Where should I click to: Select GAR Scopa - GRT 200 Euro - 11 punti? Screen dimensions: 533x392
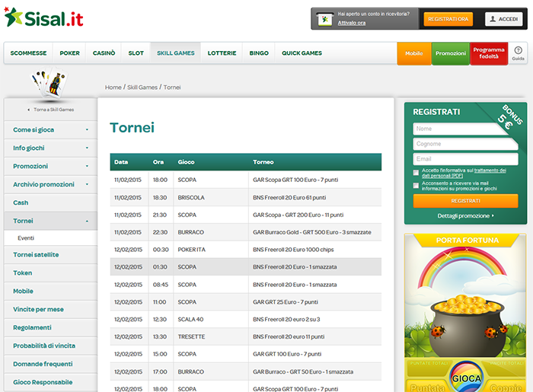point(245,215)
